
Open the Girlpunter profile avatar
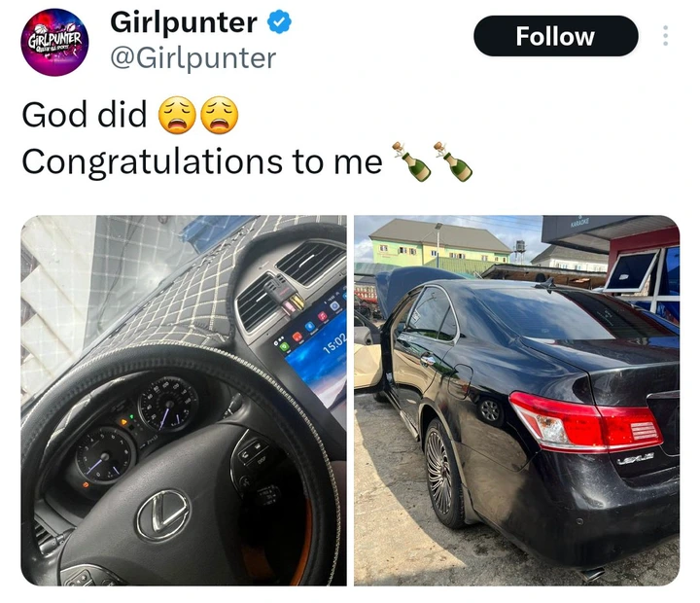(x=54, y=42)
